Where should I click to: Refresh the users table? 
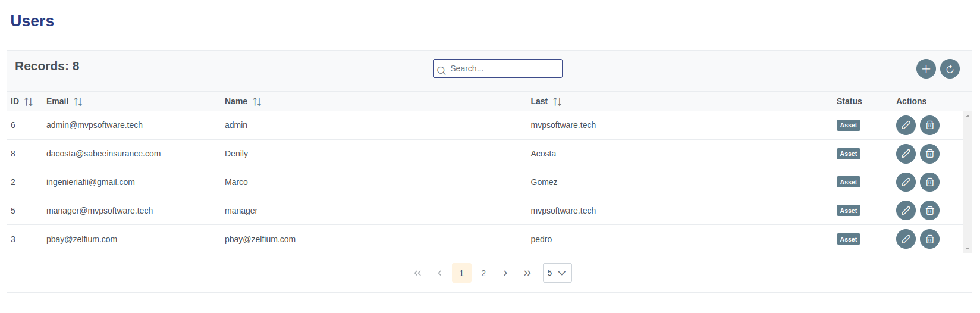pyautogui.click(x=950, y=69)
